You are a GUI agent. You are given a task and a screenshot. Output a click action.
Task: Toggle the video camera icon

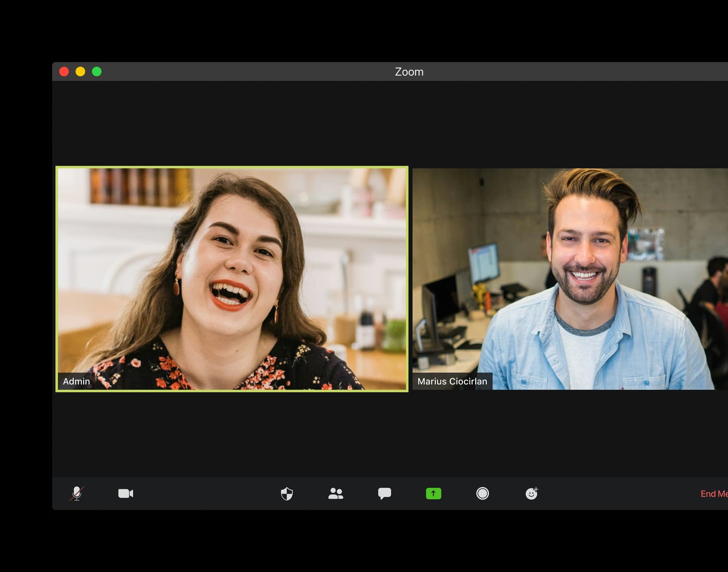[126, 493]
